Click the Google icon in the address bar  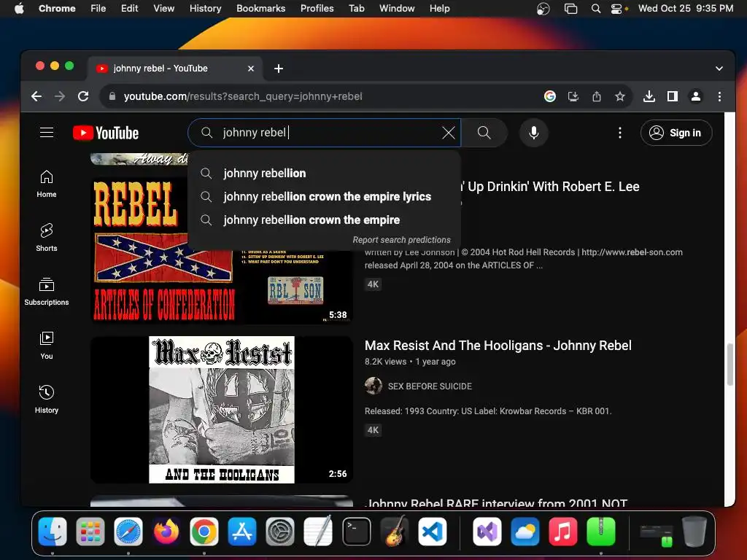pos(550,97)
